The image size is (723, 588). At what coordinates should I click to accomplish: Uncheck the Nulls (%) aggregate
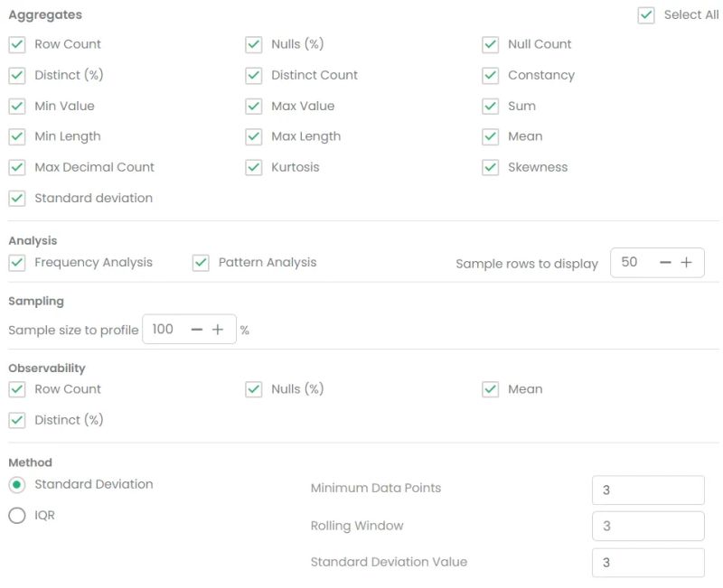(253, 44)
